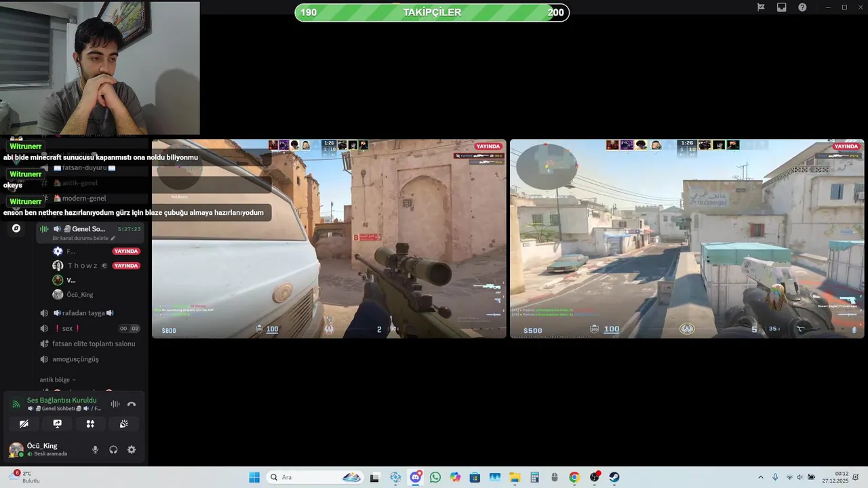Open Calculator from the taskbar

(534, 477)
